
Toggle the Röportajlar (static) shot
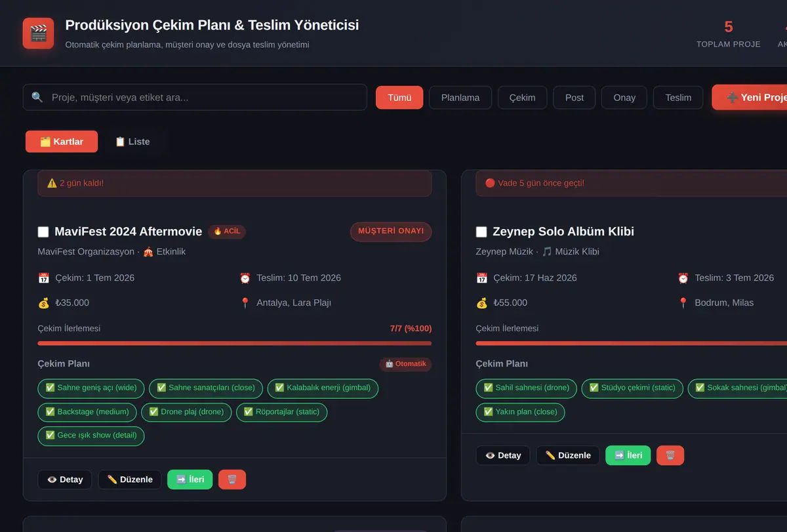click(x=282, y=412)
